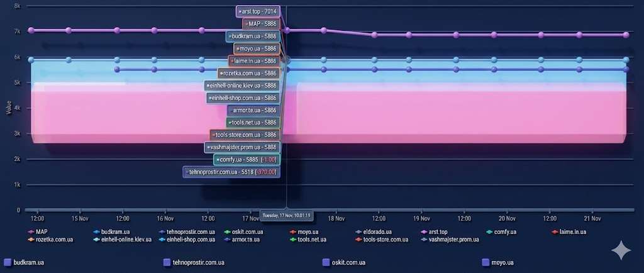The height and width of the screenshot is (273, 644).
Task: Toggle vashmajster.prom.ua legend entry
Action: (x=450, y=239)
